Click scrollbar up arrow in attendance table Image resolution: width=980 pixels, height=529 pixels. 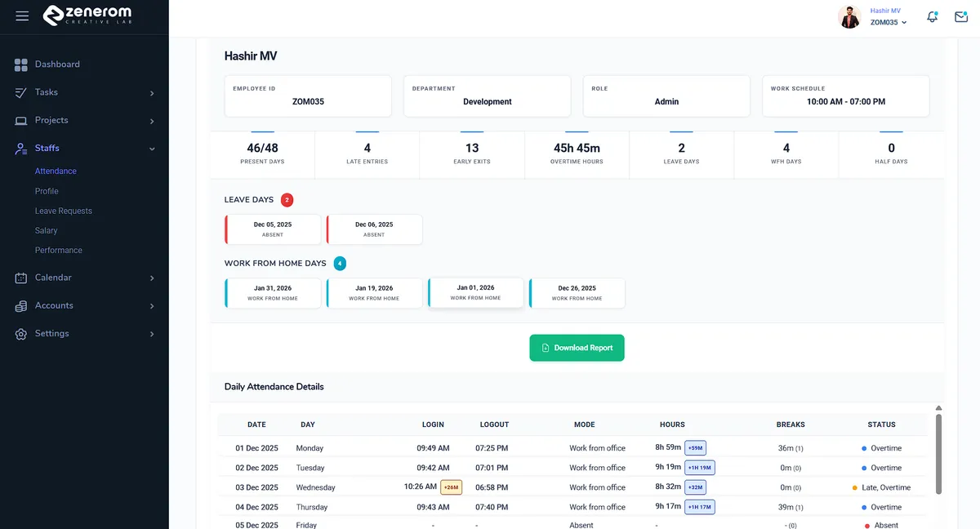[938, 408]
